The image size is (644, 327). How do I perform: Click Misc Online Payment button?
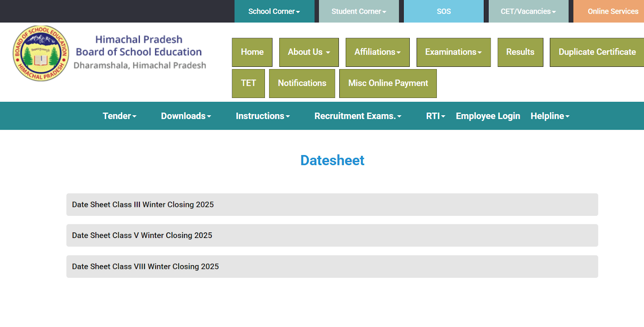click(x=388, y=83)
